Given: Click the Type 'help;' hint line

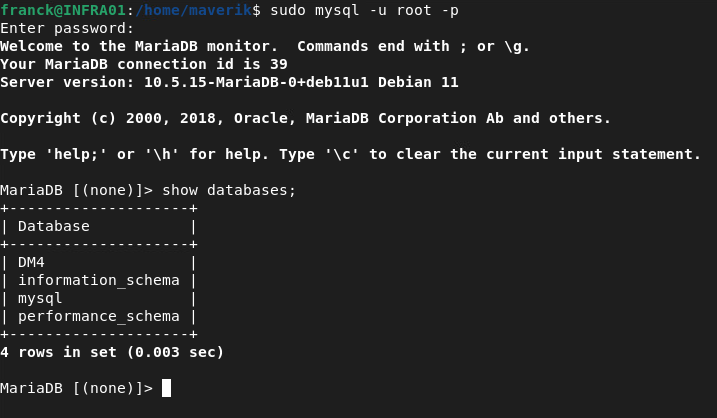Looking at the screenshot, I should [x=350, y=154].
